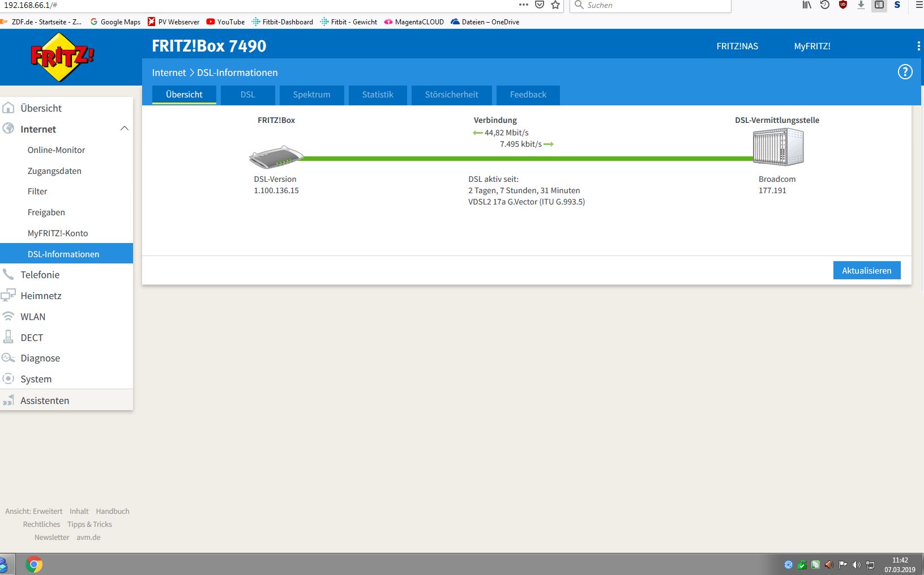Screen dimensions: 924x575
Task: Open the Dateien – OneDrive bookmark
Action: pos(485,22)
